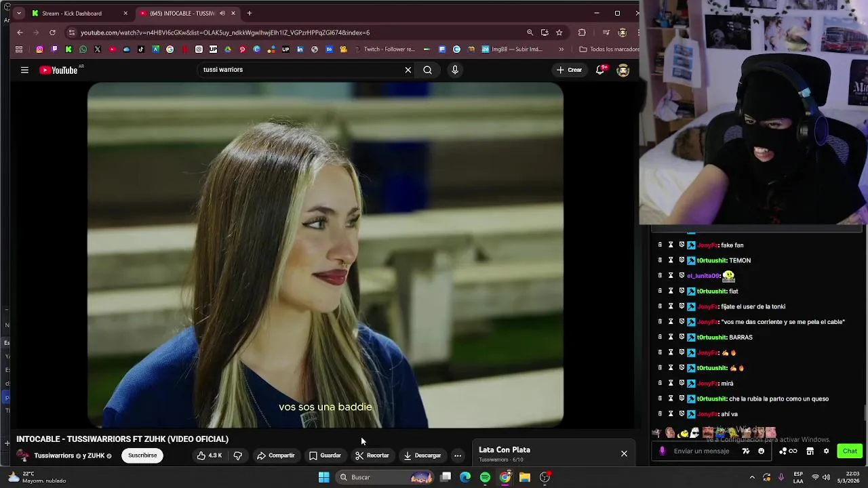The height and width of the screenshot is (488, 868).
Task: Open the browser extensions puzzle icon
Action: (x=582, y=32)
